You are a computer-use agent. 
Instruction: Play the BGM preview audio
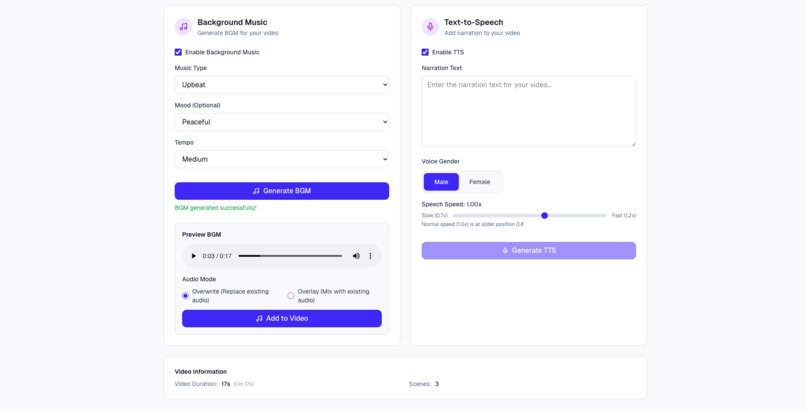(194, 256)
